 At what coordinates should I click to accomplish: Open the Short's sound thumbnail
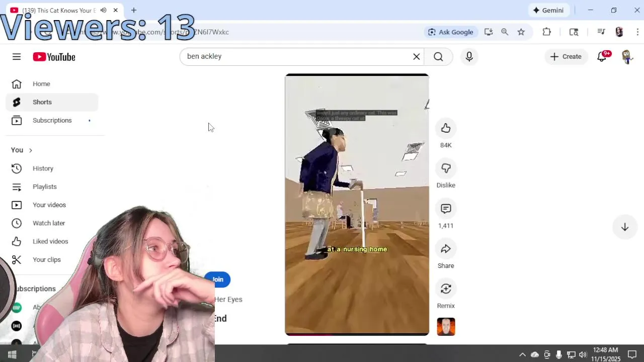(x=446, y=327)
